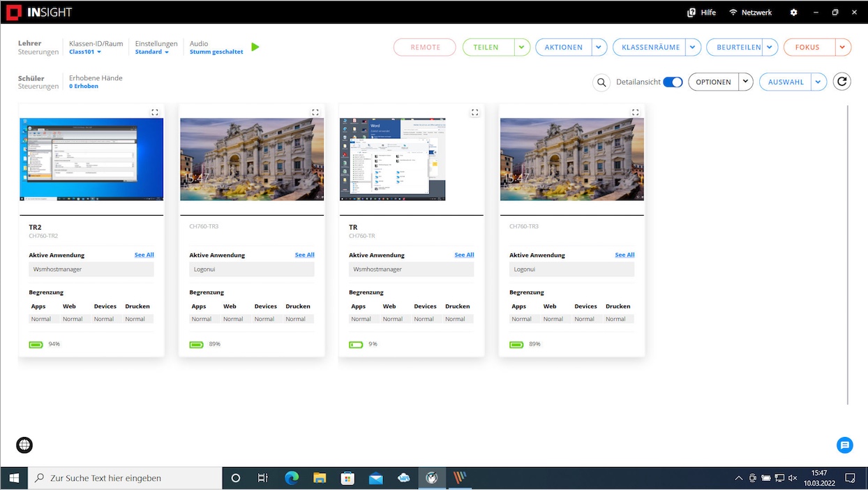Click See All link on TR2 card
This screenshot has width=868, height=490.
(x=144, y=255)
